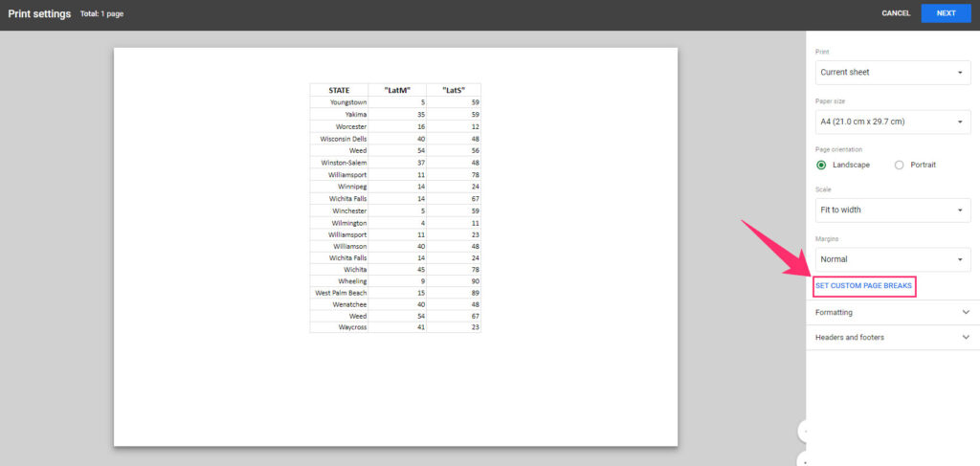Click the Winnipeg cell in preview
Screen dimensions: 980x466
point(339,187)
